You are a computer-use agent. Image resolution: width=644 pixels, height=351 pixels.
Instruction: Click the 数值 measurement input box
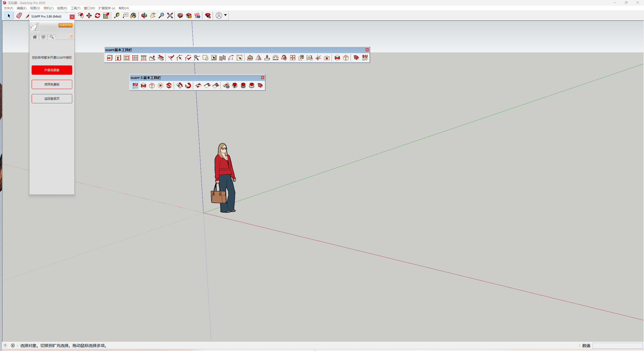click(x=617, y=345)
